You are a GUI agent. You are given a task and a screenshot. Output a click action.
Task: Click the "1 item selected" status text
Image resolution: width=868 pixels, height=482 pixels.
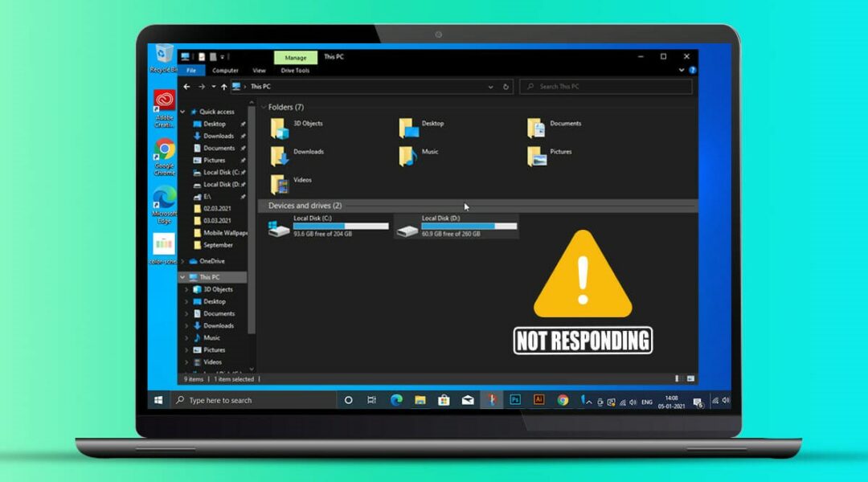pyautogui.click(x=234, y=380)
